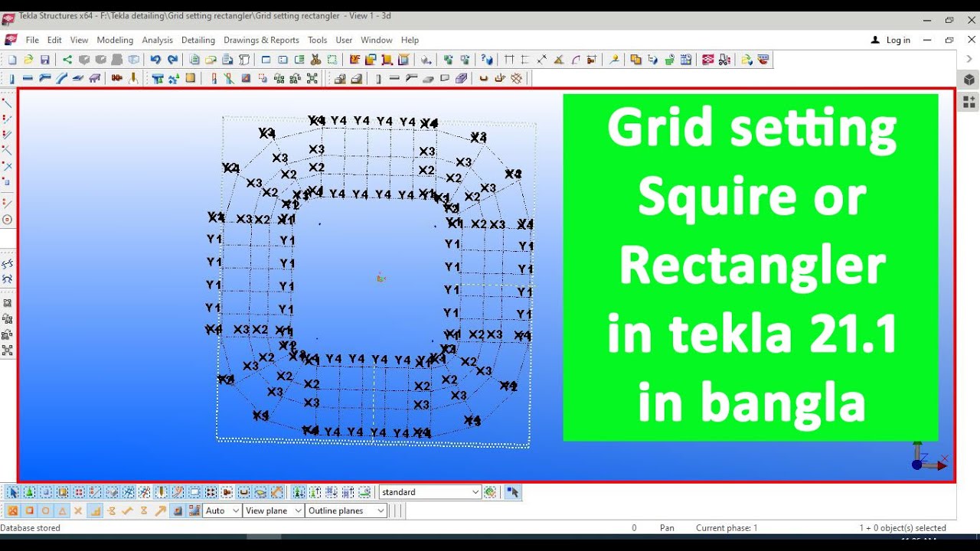This screenshot has height=551, width=980.
Task: Save the model with floppy disk icon
Action: click(45, 59)
